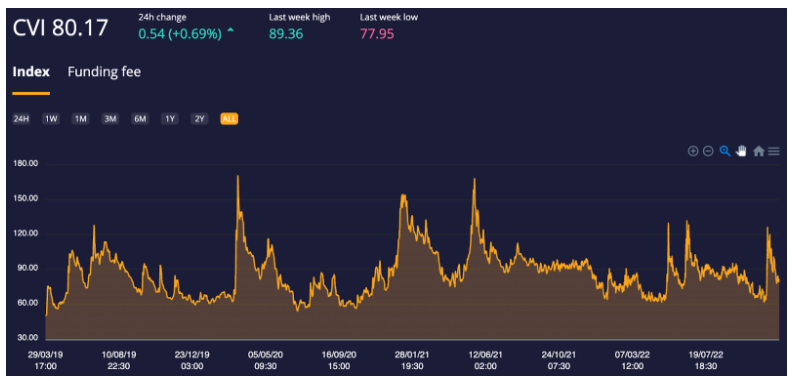This screenshot has height=381, width=792.
Task: Click the 07/03/22 12:00 date label
Action: [x=632, y=360]
